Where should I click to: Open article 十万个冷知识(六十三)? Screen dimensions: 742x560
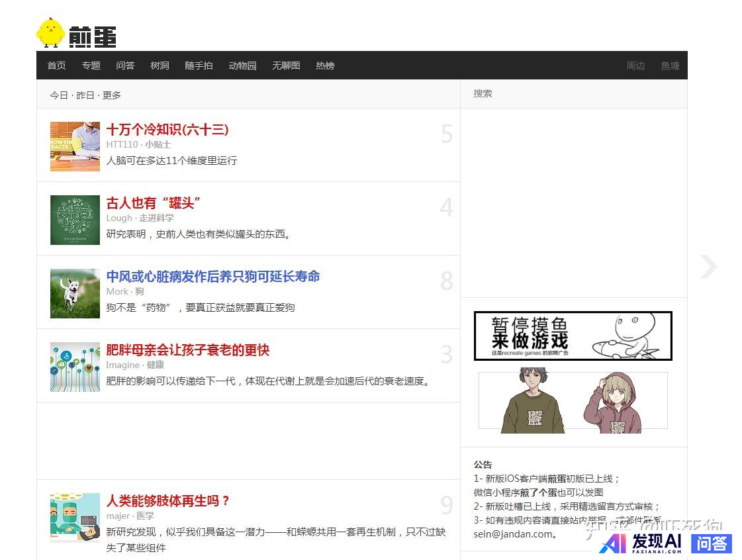167,130
